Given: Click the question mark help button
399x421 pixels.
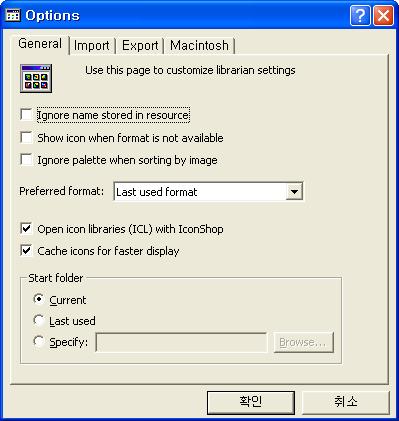Looking at the screenshot, I should (x=360, y=15).
